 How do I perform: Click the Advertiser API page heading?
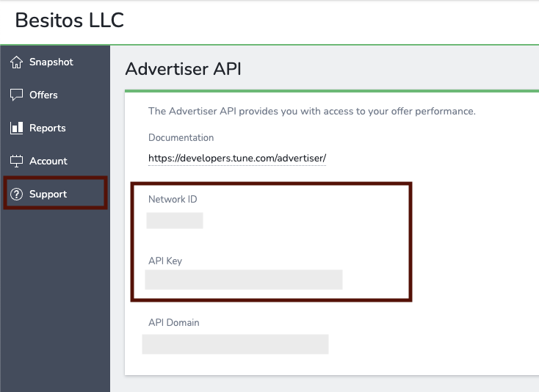[x=183, y=69]
